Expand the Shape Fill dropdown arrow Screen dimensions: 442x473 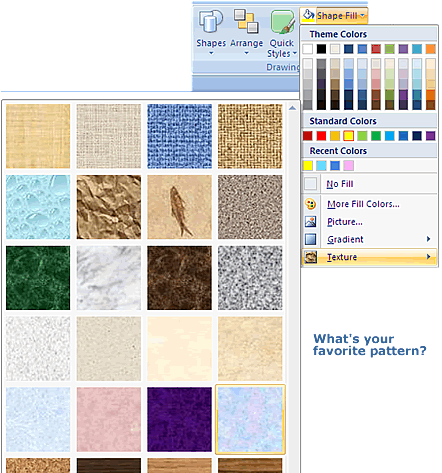(362, 16)
